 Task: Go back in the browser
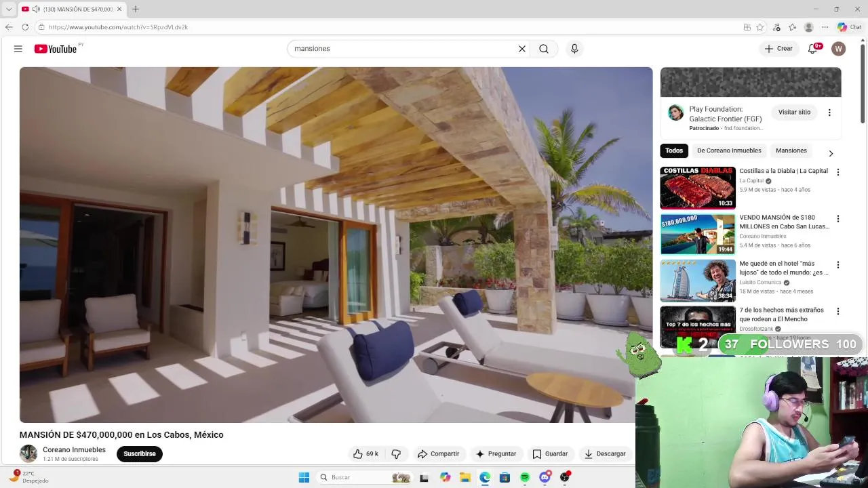(9, 27)
